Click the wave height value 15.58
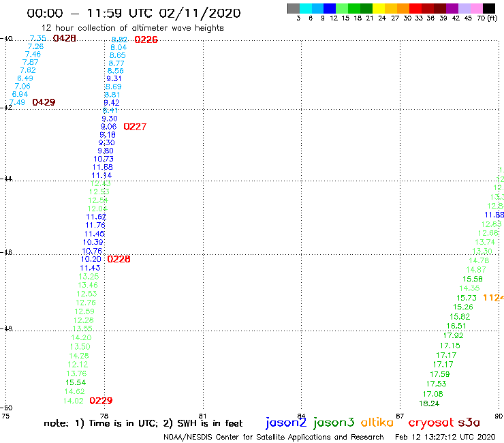504x443 pixels. click(473, 279)
